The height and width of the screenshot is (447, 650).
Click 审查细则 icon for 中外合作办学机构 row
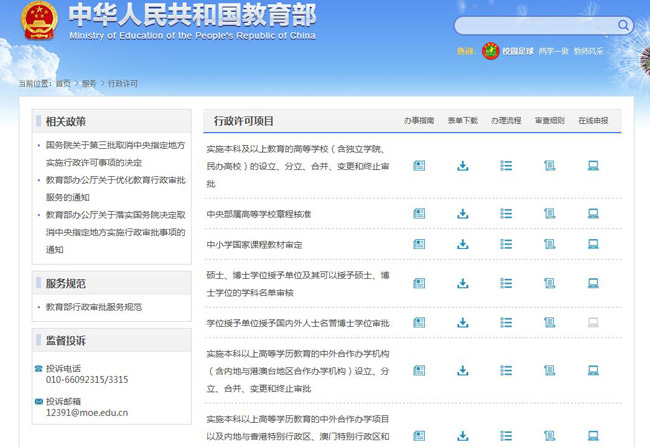click(x=549, y=370)
